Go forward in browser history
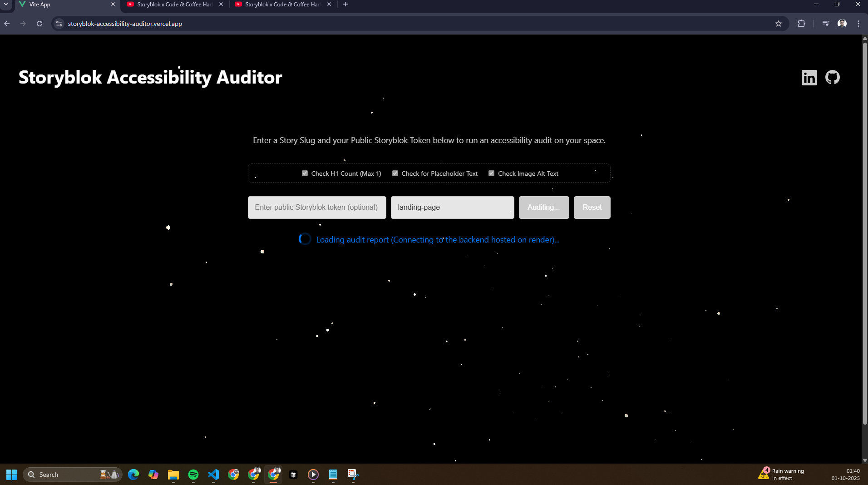The height and width of the screenshot is (485, 868). [x=23, y=24]
